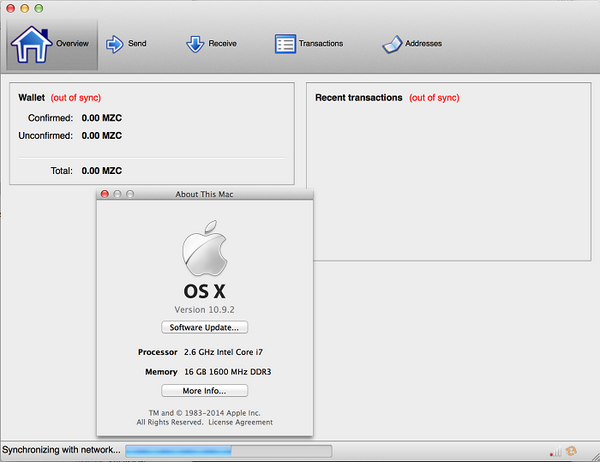Open the Transactions list icon
600x462 pixels.
pyautogui.click(x=285, y=44)
